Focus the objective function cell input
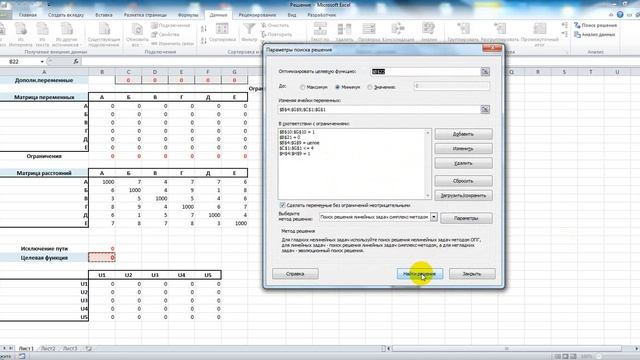The image size is (640, 360). tap(426, 71)
